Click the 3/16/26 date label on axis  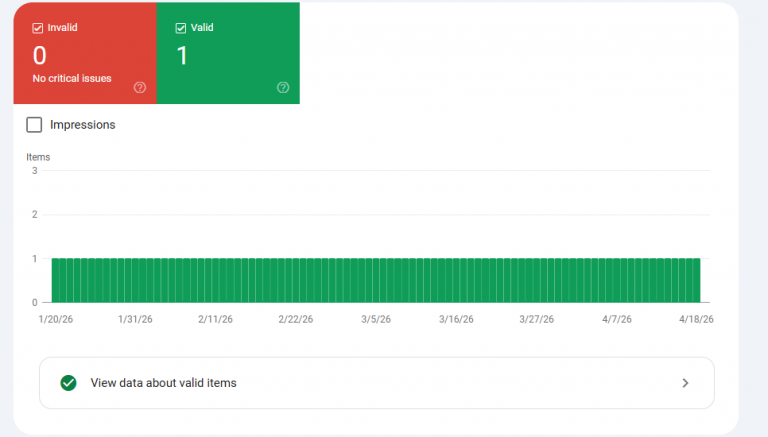pos(456,319)
